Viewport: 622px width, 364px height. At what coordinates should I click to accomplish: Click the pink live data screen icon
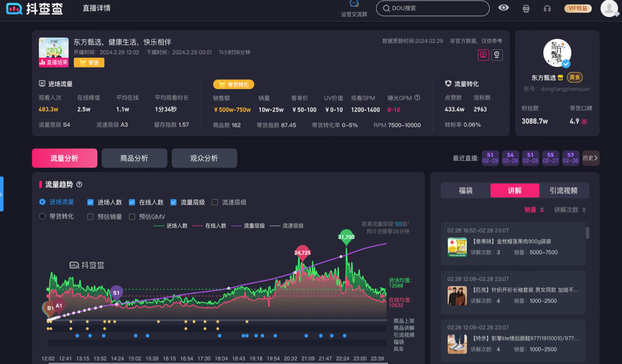pos(483,55)
